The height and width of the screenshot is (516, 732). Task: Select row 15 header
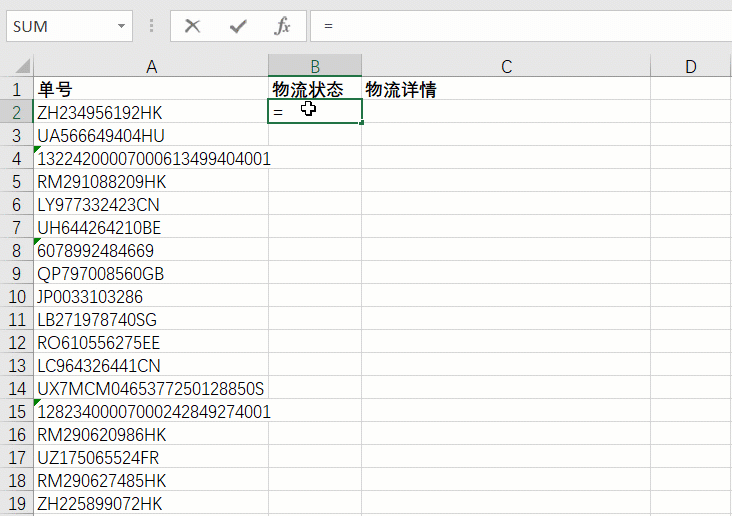click(x=16, y=411)
